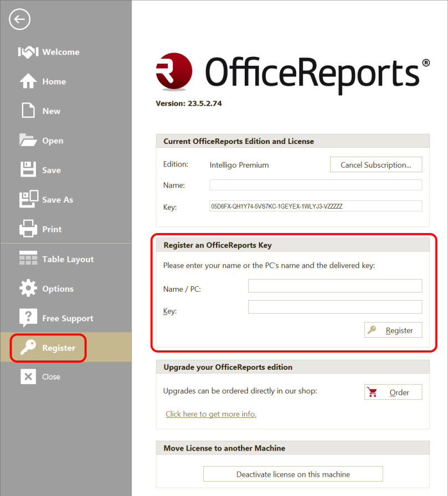This screenshot has height=496, width=448.
Task: Open Table Layout settings
Action: (x=28, y=259)
